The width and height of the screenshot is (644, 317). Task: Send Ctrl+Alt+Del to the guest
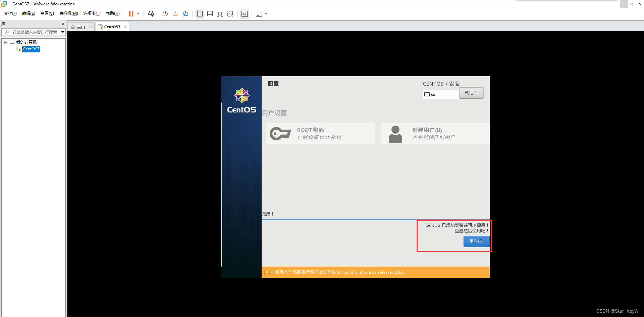151,14
